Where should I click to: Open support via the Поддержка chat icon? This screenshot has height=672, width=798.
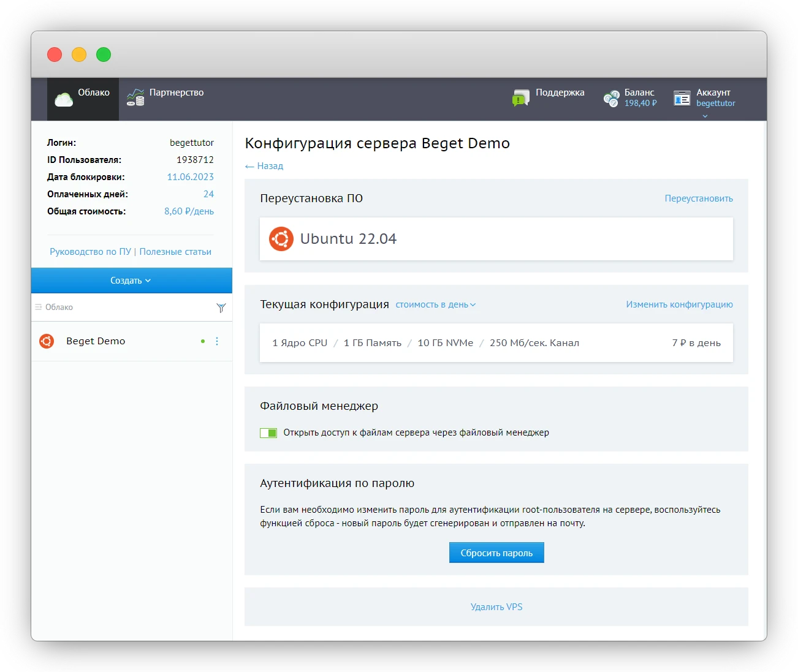click(x=520, y=97)
